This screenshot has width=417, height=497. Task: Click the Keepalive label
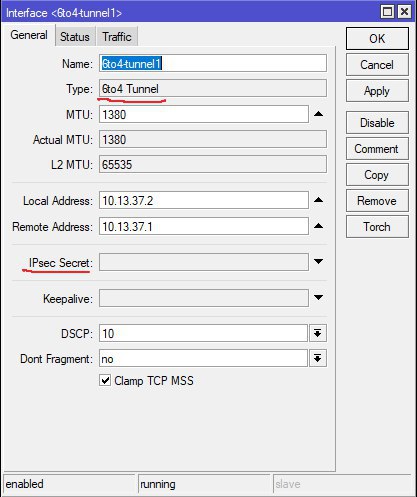click(67, 298)
